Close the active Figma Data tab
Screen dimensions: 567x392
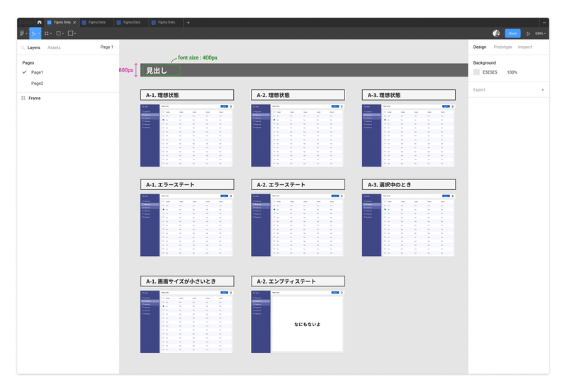tap(74, 23)
